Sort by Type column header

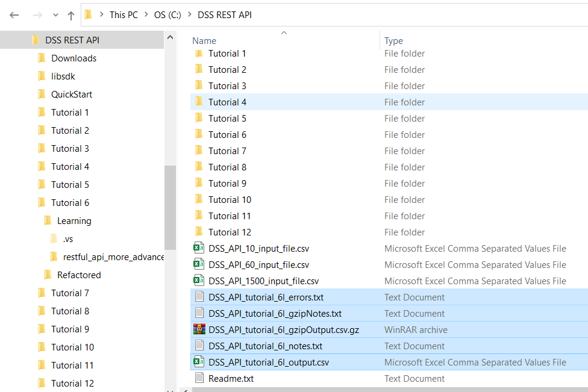click(x=394, y=41)
